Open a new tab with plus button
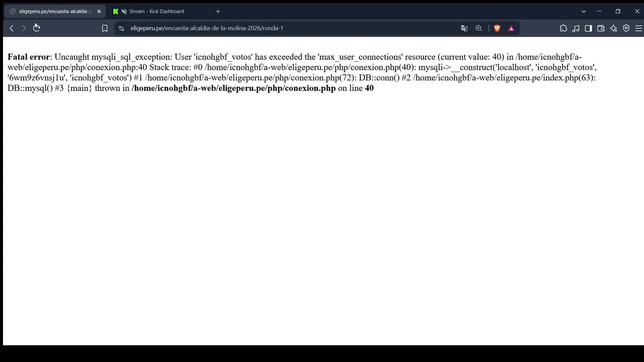 [218, 11]
